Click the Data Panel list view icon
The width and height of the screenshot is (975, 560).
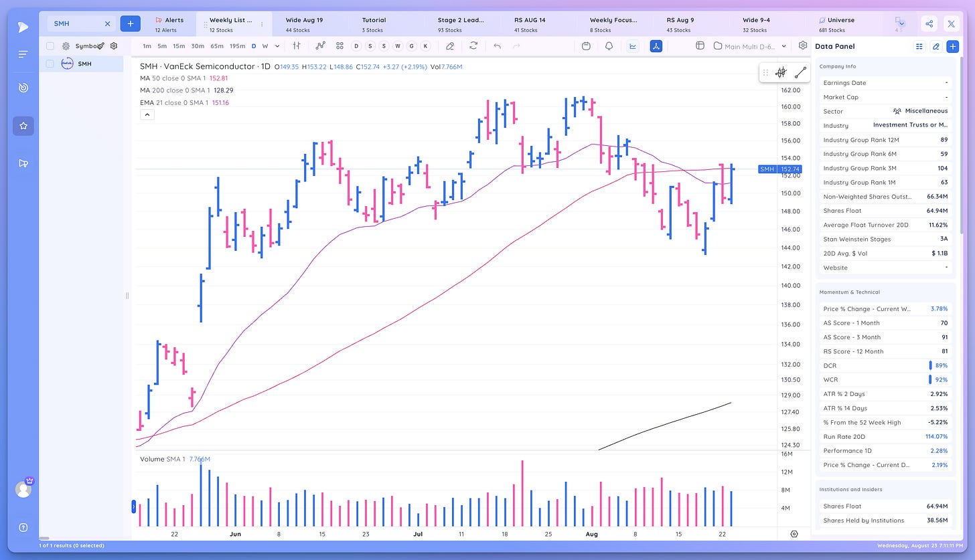point(919,46)
